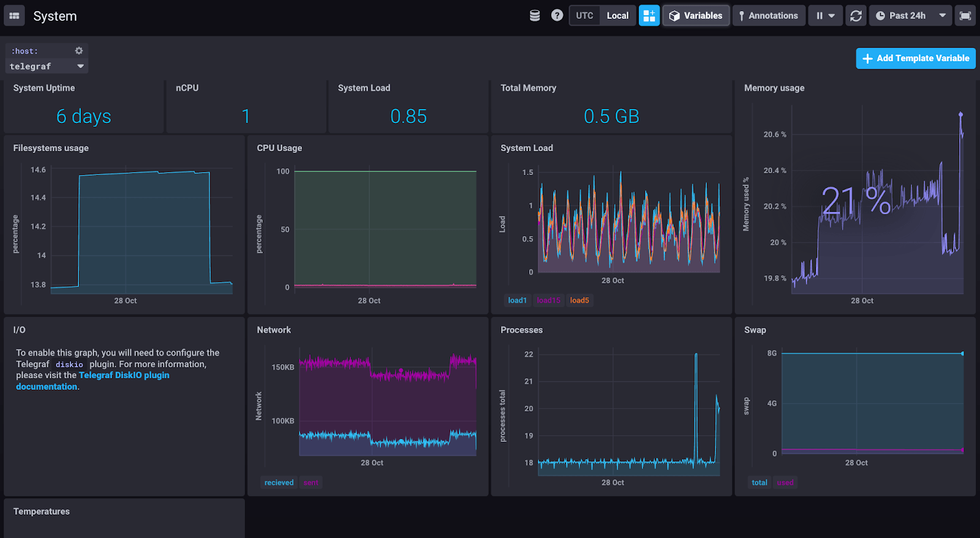This screenshot has width=980, height=538.
Task: Open the dashboards list grid icon
Action: pos(14,16)
